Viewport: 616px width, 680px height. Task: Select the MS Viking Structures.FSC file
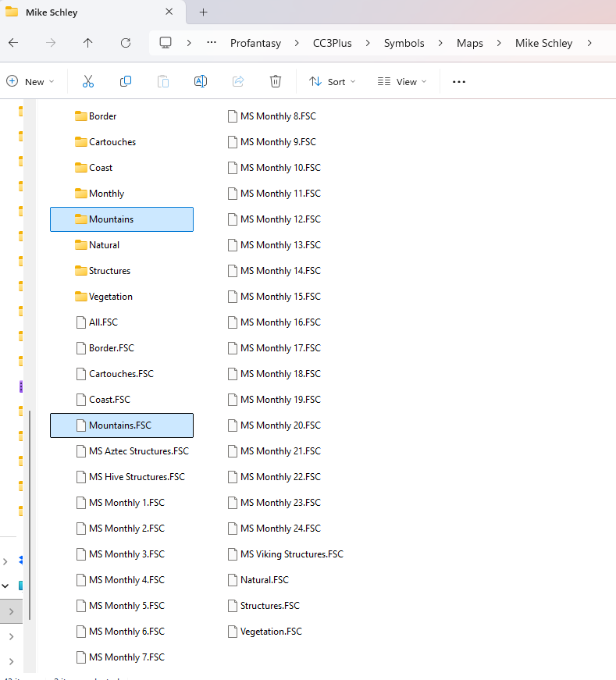coord(291,554)
